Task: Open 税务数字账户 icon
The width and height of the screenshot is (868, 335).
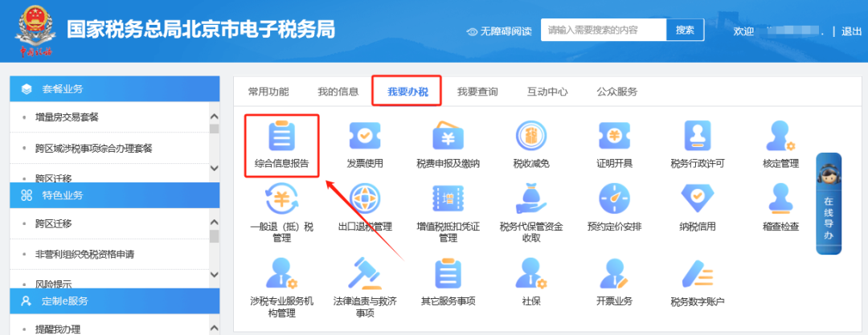Action: pos(698,273)
